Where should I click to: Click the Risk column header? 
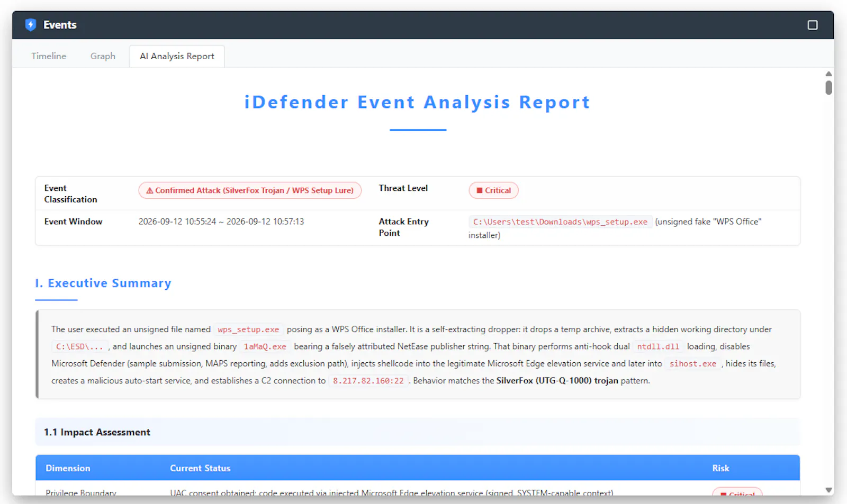point(720,468)
